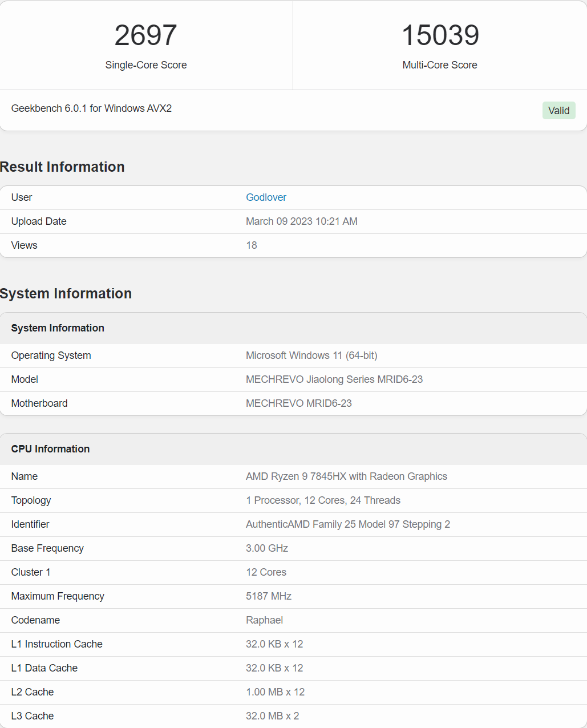Select the AMD Ryzen 9 7845HX CPU name

346,476
